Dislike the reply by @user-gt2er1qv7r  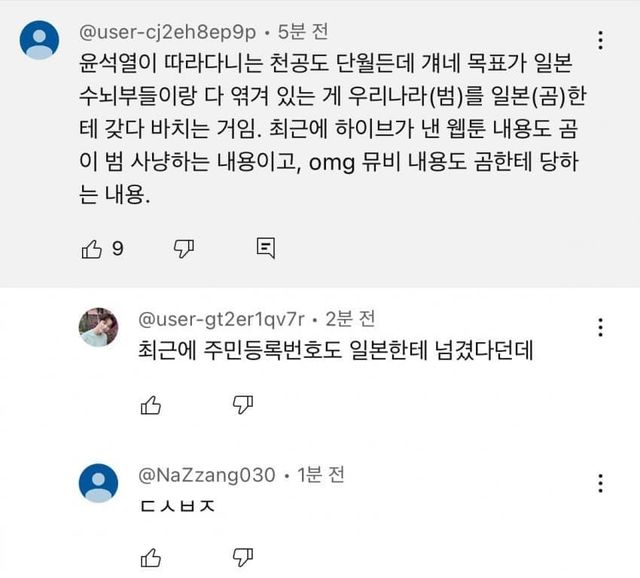tap(242, 404)
